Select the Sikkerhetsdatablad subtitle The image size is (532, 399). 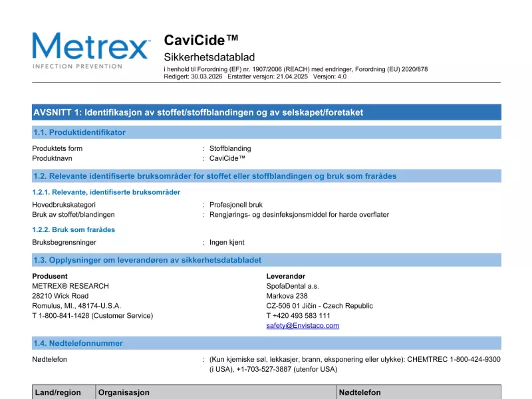pos(209,57)
